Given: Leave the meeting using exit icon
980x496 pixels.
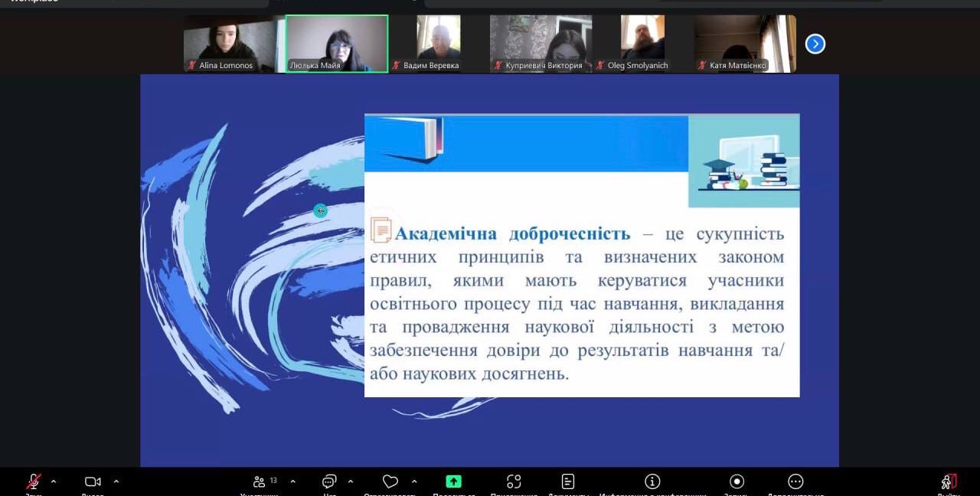Looking at the screenshot, I should tap(949, 481).
